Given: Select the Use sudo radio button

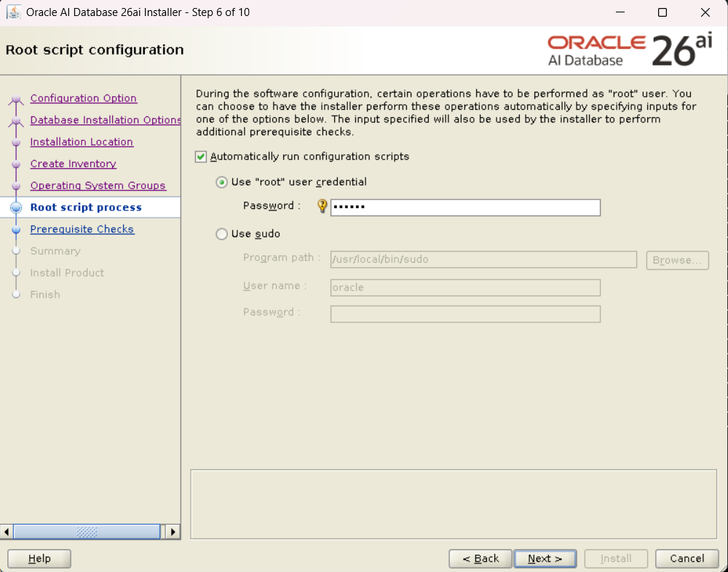Looking at the screenshot, I should pos(222,234).
